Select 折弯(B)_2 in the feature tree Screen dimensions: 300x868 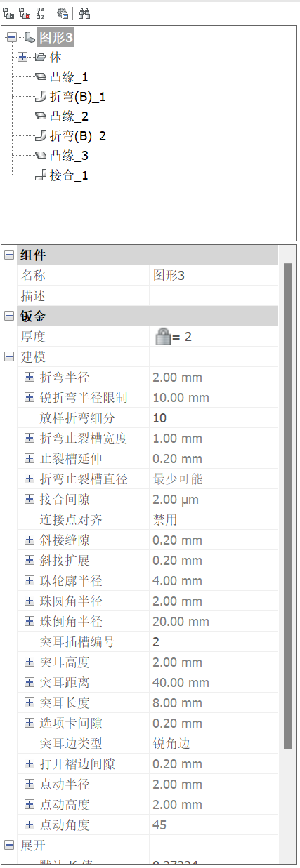click(x=78, y=136)
